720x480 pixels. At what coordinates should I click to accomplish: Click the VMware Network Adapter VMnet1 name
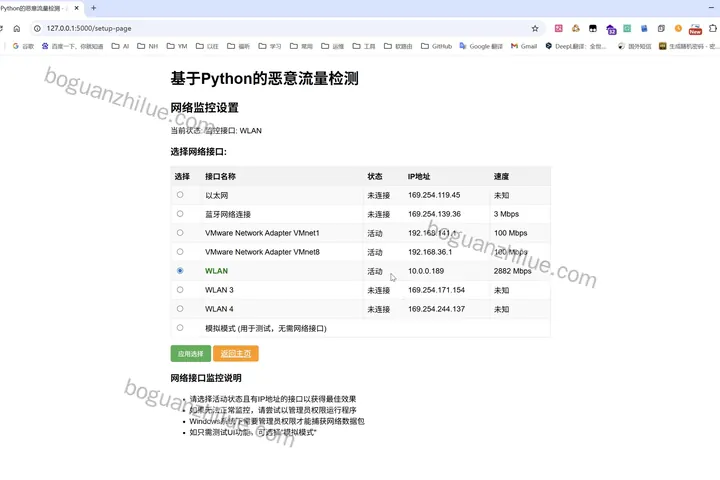click(262, 233)
